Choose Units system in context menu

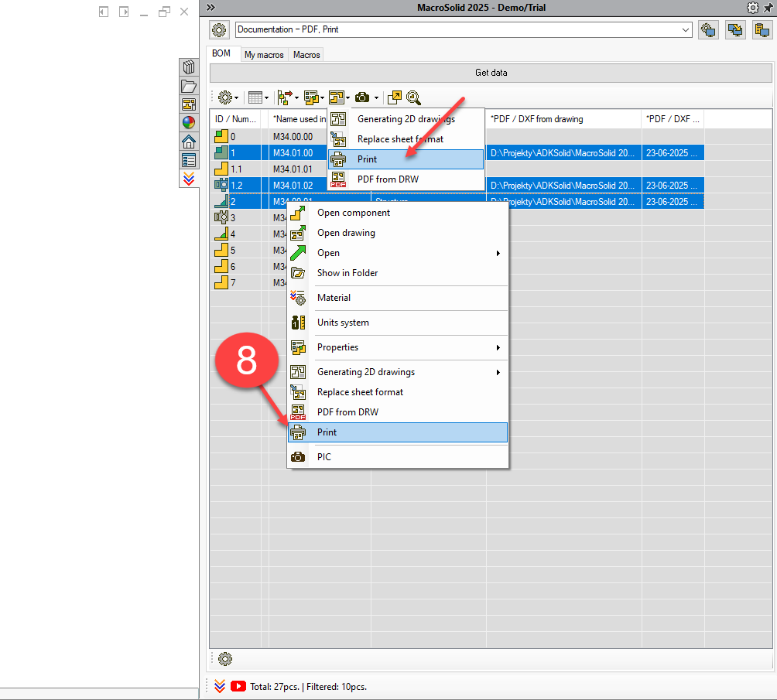click(x=398, y=323)
